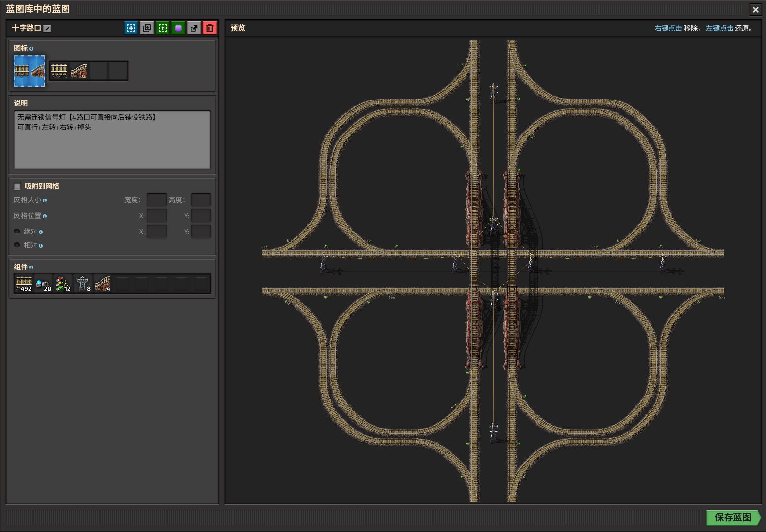Click the rail ramp component showing 4
The image size is (766, 532).
coord(102,284)
